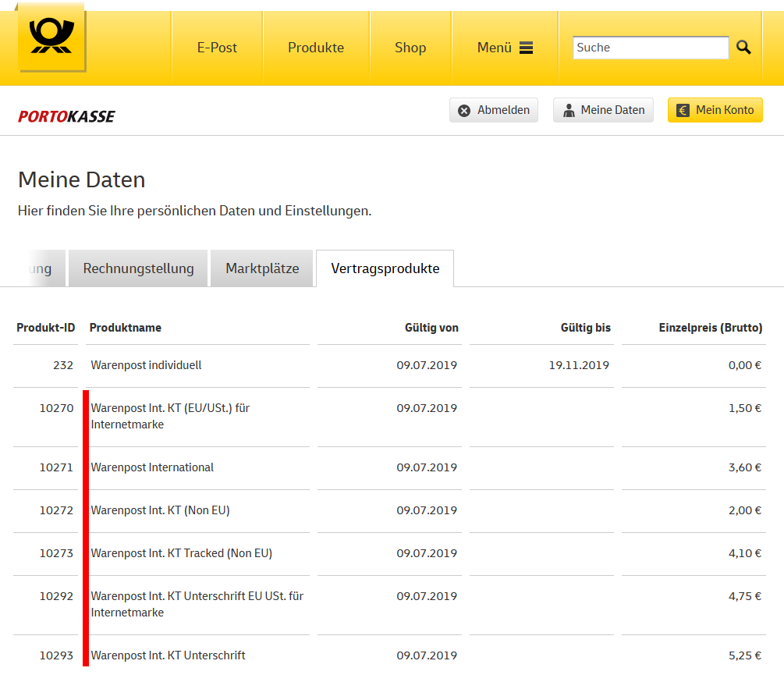
Task: Select product ID 10292
Action: (x=56, y=596)
